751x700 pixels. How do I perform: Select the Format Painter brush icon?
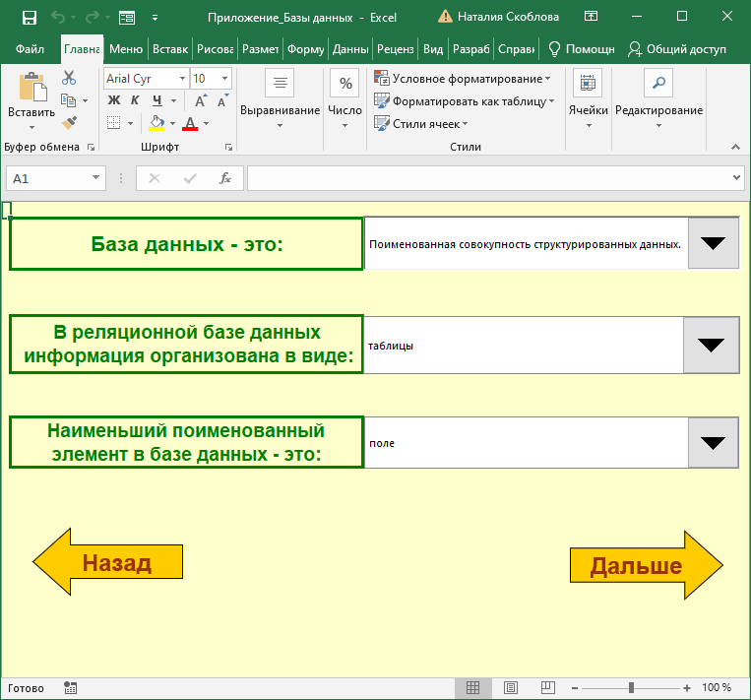click(69, 122)
